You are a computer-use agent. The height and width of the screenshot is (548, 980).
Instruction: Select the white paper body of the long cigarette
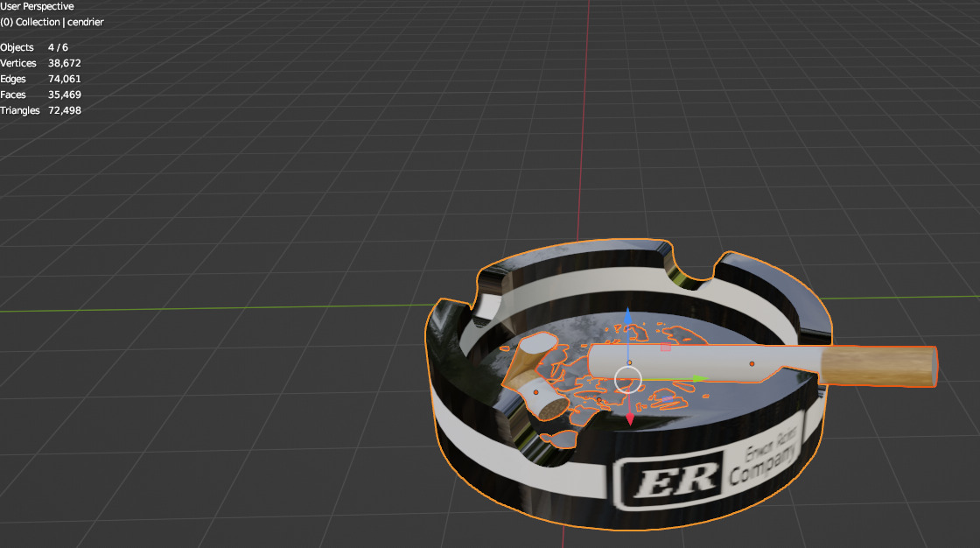703,362
